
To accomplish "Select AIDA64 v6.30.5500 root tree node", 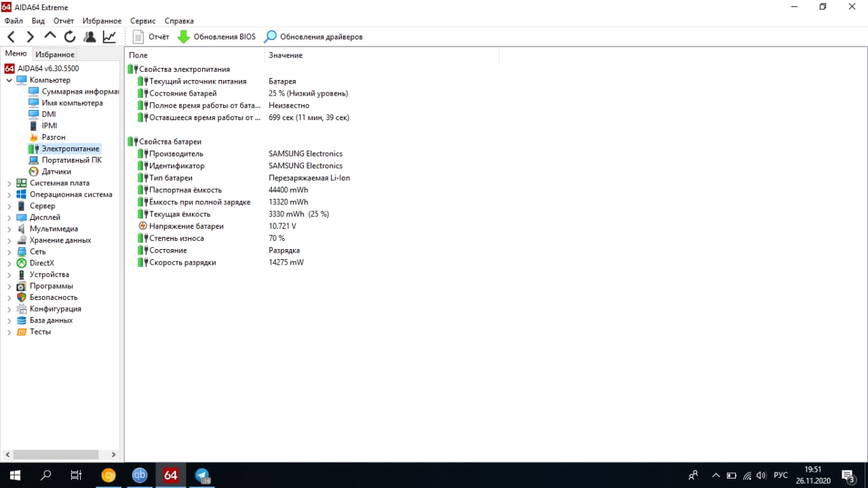I will tap(41, 69).
